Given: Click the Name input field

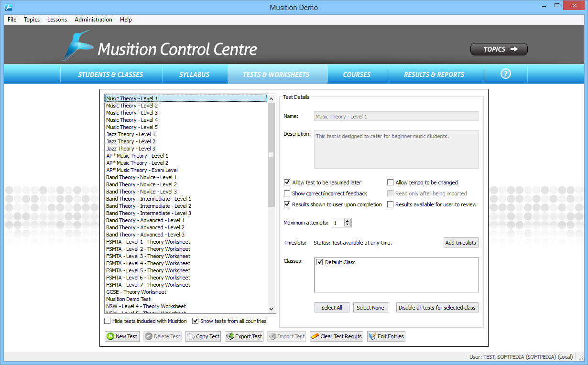Looking at the screenshot, I should (x=396, y=116).
